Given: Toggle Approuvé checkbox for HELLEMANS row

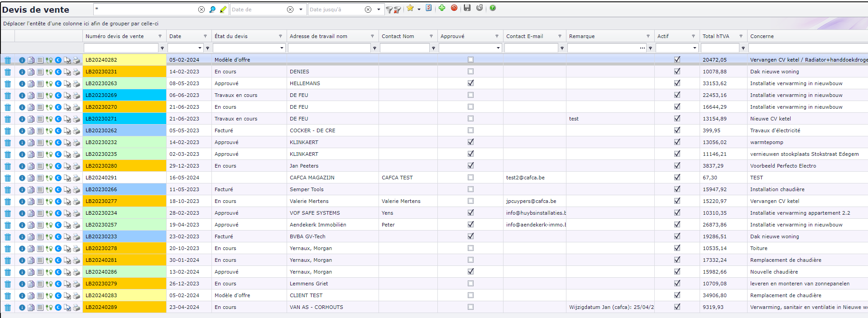Looking at the screenshot, I should 470,83.
